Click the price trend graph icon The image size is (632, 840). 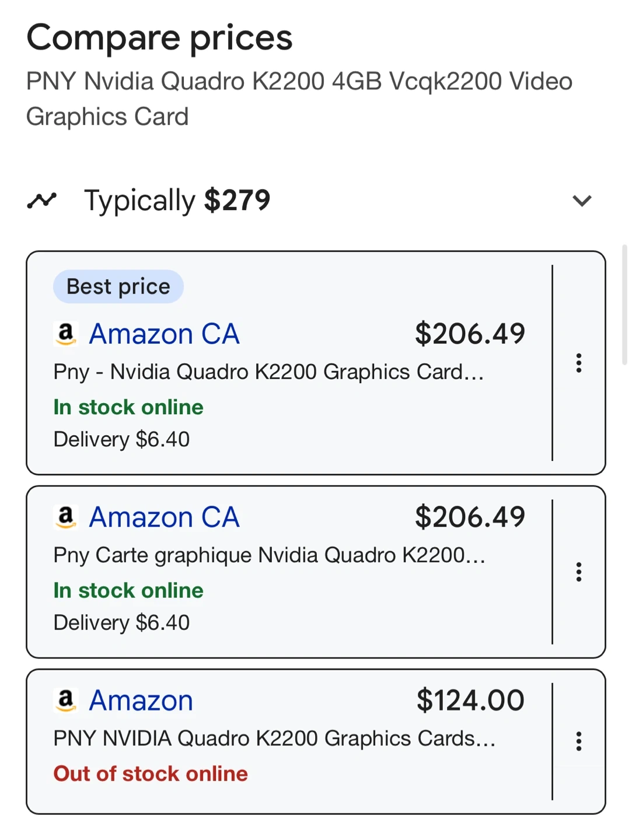coord(41,201)
